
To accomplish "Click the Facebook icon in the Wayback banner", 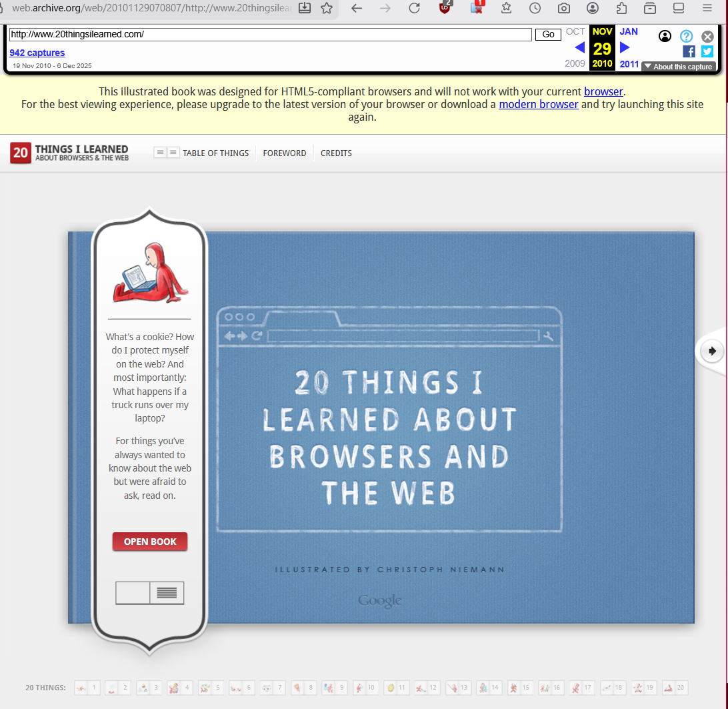I will (689, 51).
